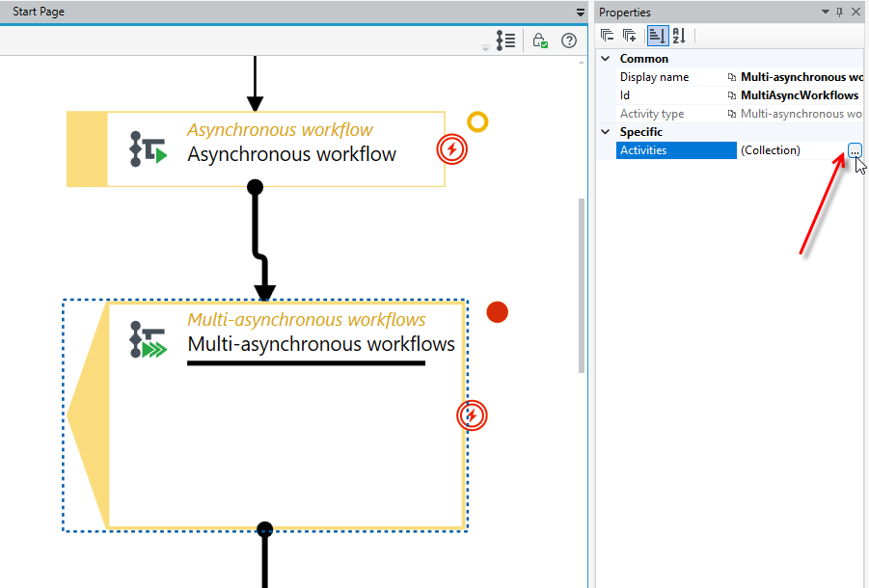Toggle categorized view of properties
This screenshot has width=869, height=588.
657,36
